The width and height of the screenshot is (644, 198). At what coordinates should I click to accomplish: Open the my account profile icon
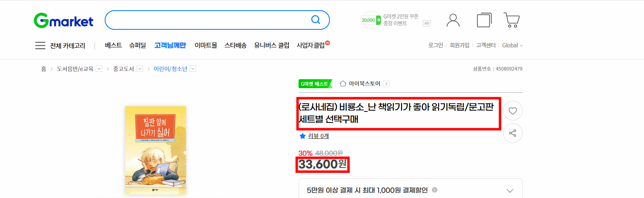[x=453, y=20]
